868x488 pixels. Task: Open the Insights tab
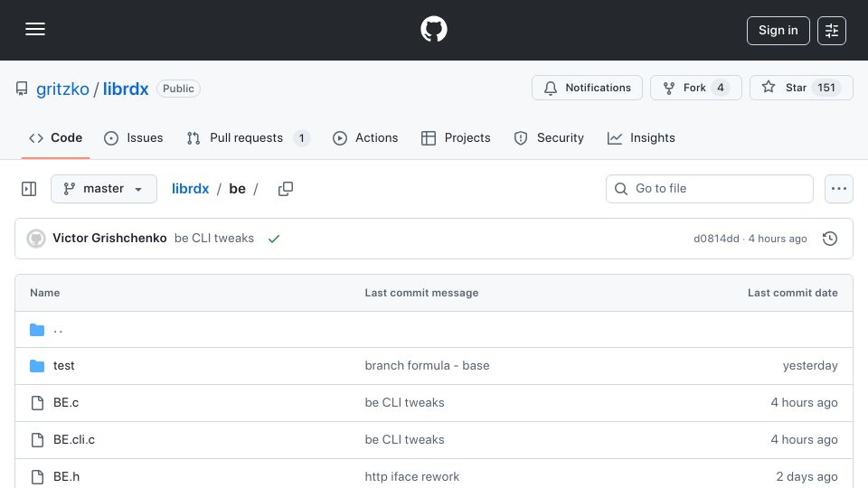pyautogui.click(x=641, y=137)
